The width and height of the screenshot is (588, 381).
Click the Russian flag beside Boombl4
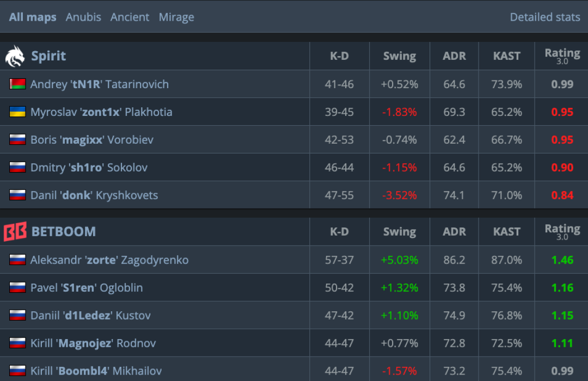17,371
